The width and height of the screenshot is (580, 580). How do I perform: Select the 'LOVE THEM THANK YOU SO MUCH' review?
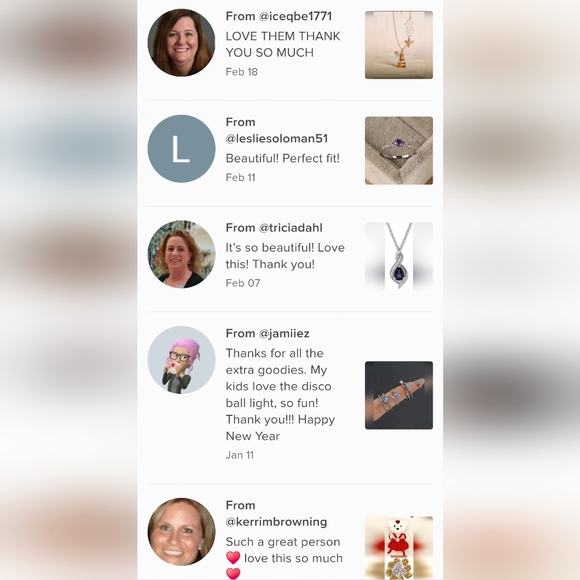click(x=283, y=44)
